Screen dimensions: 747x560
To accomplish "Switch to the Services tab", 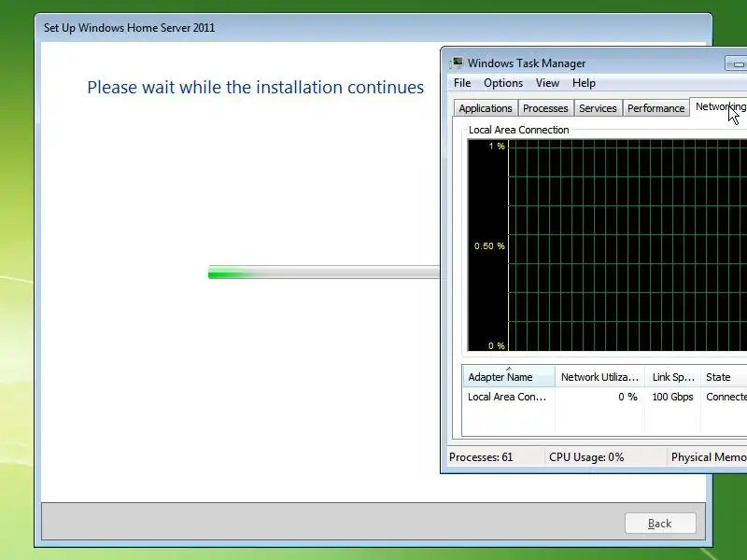I will pyautogui.click(x=598, y=108).
